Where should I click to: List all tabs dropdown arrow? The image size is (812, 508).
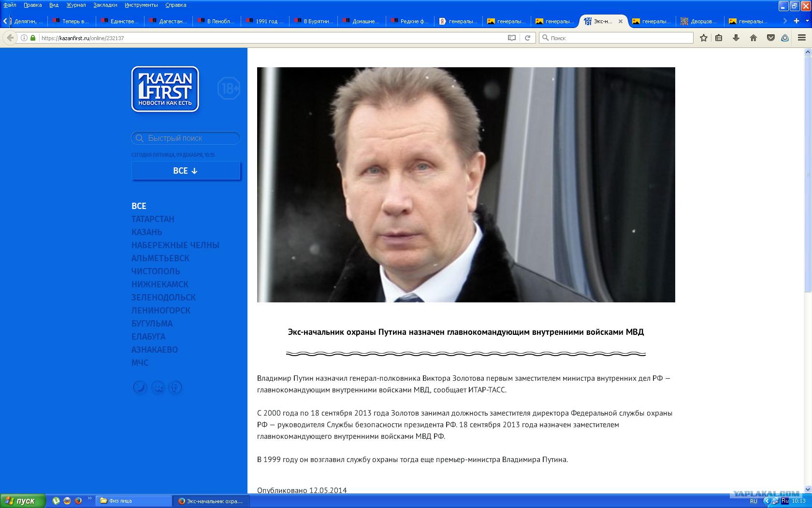tap(806, 21)
